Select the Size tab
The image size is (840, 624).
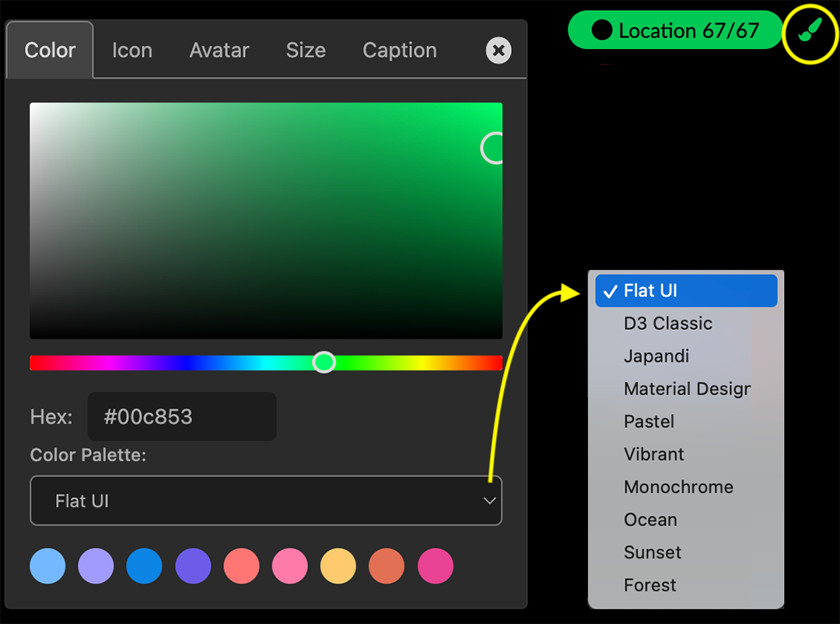click(x=305, y=50)
